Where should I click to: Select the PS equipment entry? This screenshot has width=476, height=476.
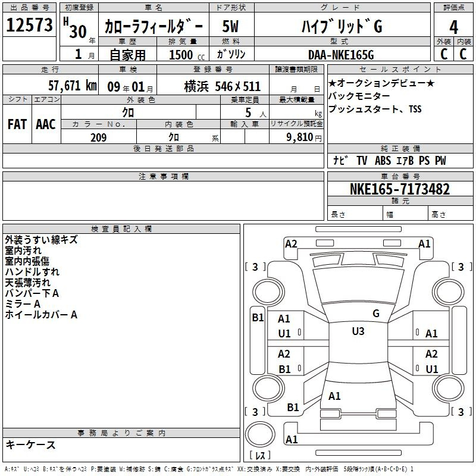424,160
